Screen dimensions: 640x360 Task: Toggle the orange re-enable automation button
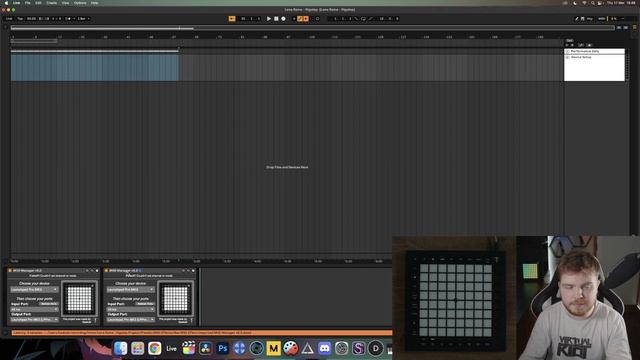pyautogui.click(x=306, y=19)
